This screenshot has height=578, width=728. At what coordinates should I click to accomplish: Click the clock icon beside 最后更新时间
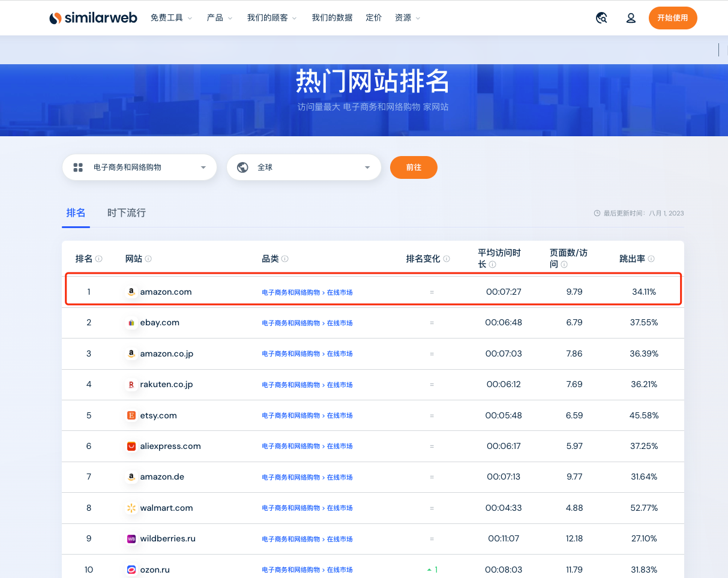pos(597,213)
